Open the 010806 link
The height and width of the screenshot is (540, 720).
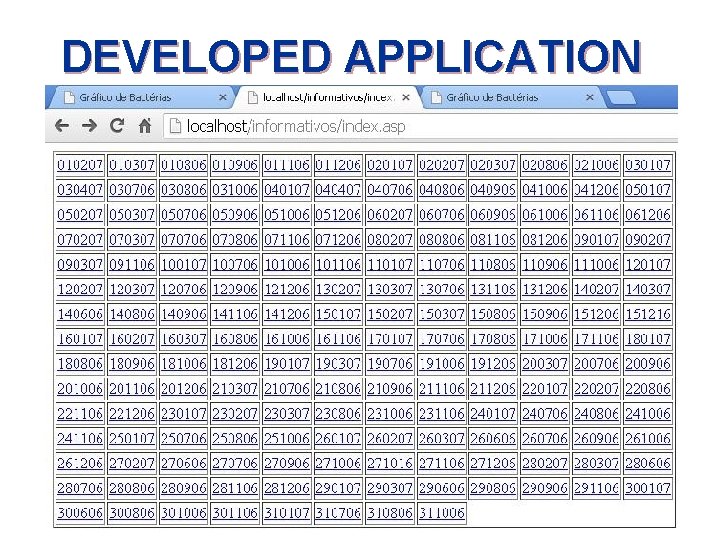click(183, 164)
